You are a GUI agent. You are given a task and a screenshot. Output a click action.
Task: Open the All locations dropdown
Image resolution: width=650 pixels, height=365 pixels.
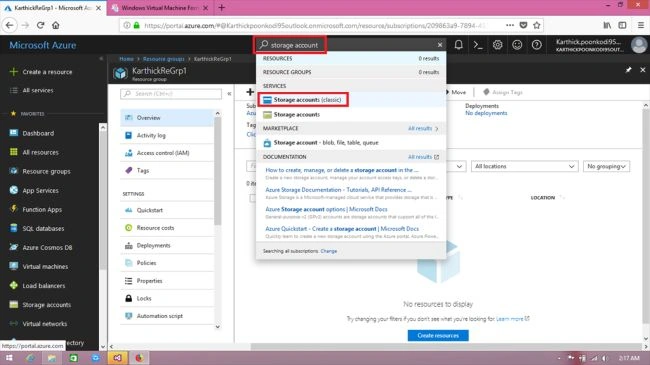(x=524, y=166)
